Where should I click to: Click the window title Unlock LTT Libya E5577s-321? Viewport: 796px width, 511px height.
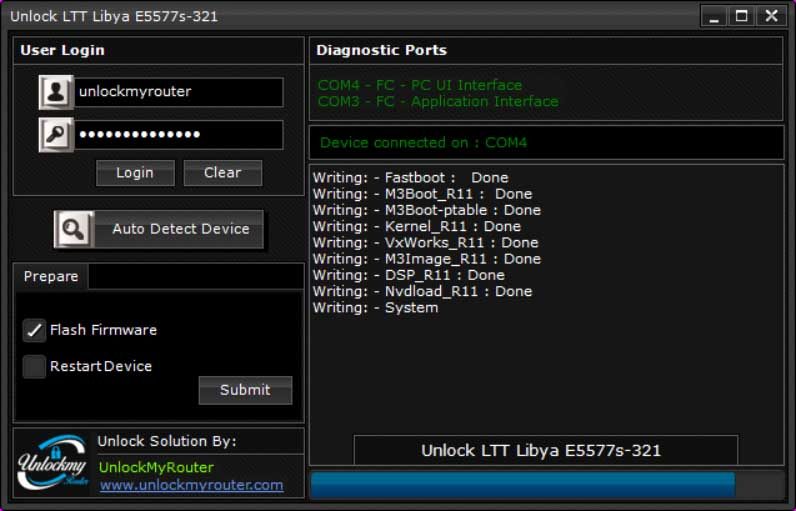114,16
